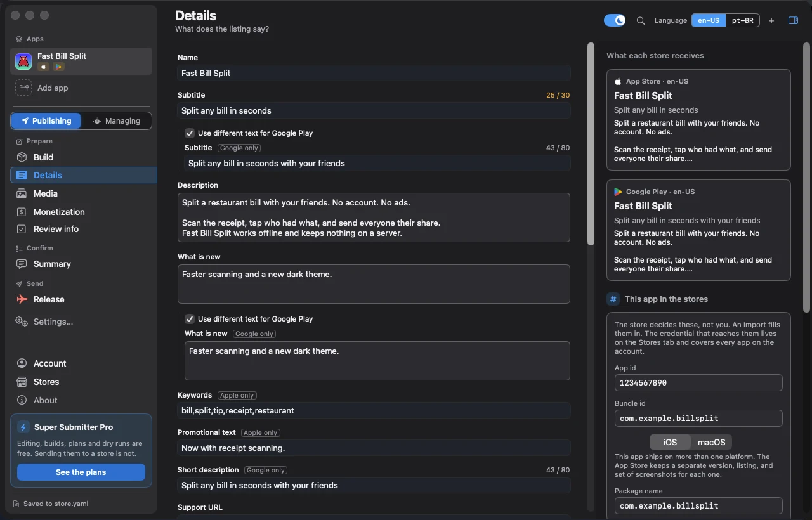This screenshot has width=812, height=520.
Task: Toggle the right sidebar panel icon
Action: 793,20
